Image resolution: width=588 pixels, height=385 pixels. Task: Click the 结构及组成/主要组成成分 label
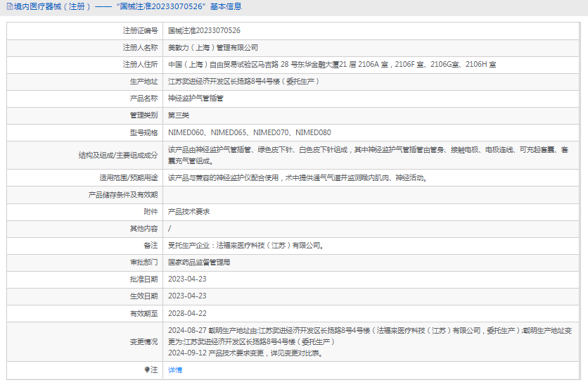point(118,156)
